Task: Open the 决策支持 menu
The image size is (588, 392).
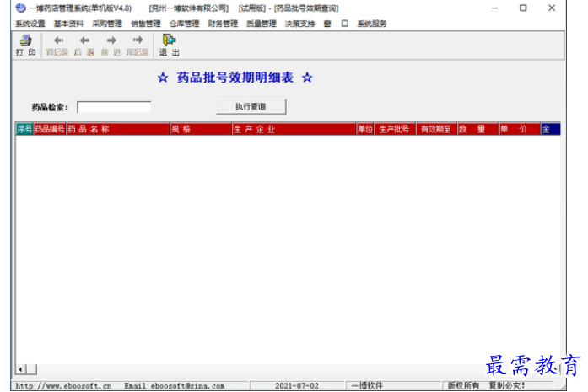Action: [299, 24]
